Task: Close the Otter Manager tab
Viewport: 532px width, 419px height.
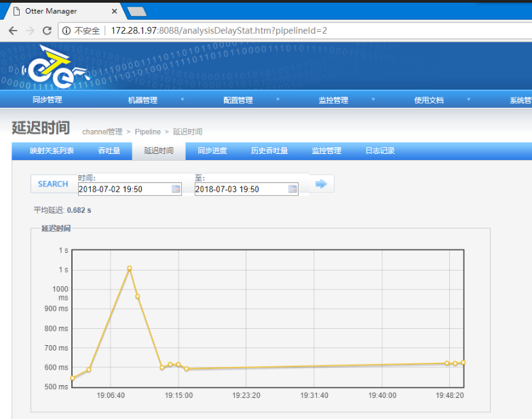Action: coord(114,11)
